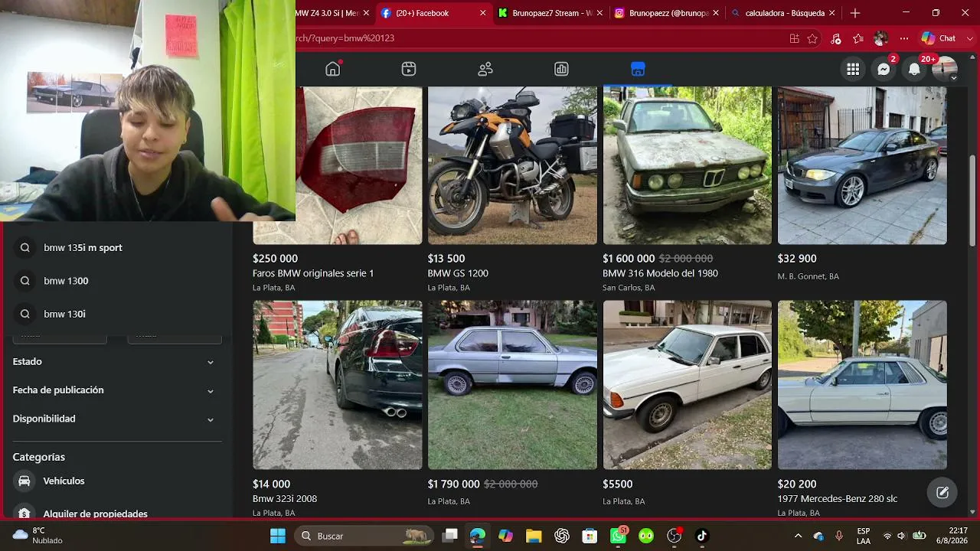Image resolution: width=980 pixels, height=551 pixels.
Task: Open the Windows Start menu
Action: [x=278, y=536]
